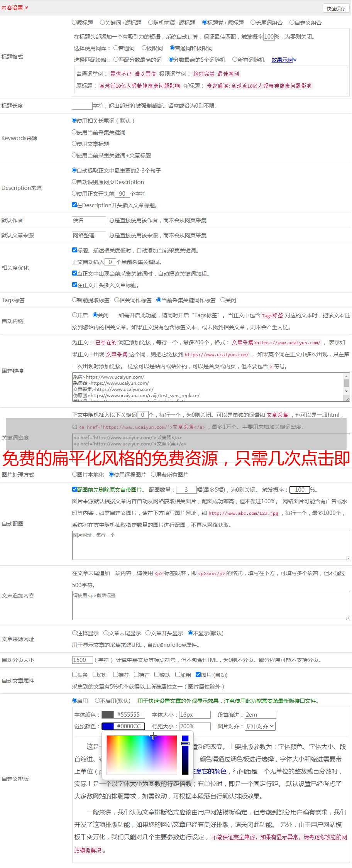Screen dimensions: 352x868
Task: Click the 自动分页大小 1500 field
Action: 82,660
